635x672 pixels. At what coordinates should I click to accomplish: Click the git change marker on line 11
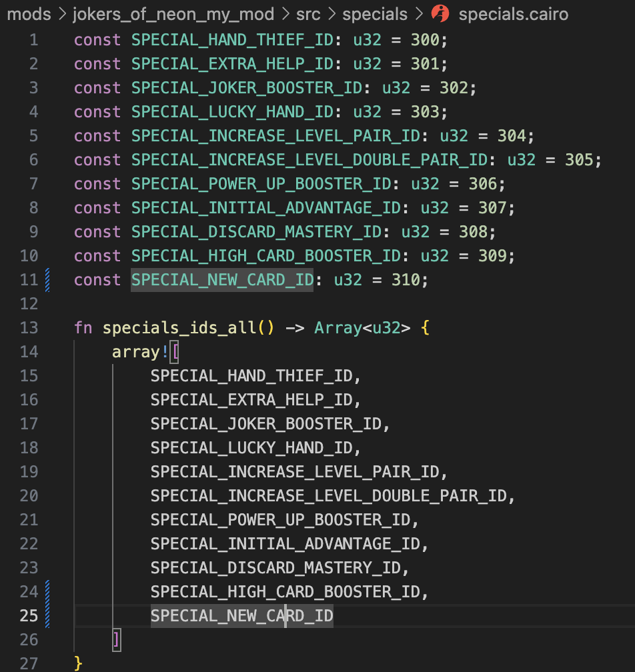pyautogui.click(x=47, y=280)
